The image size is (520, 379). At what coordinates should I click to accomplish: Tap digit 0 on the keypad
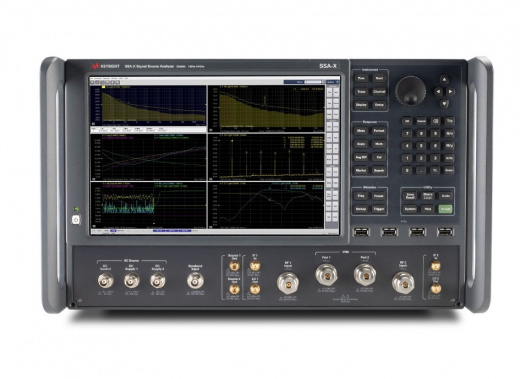click(x=407, y=170)
